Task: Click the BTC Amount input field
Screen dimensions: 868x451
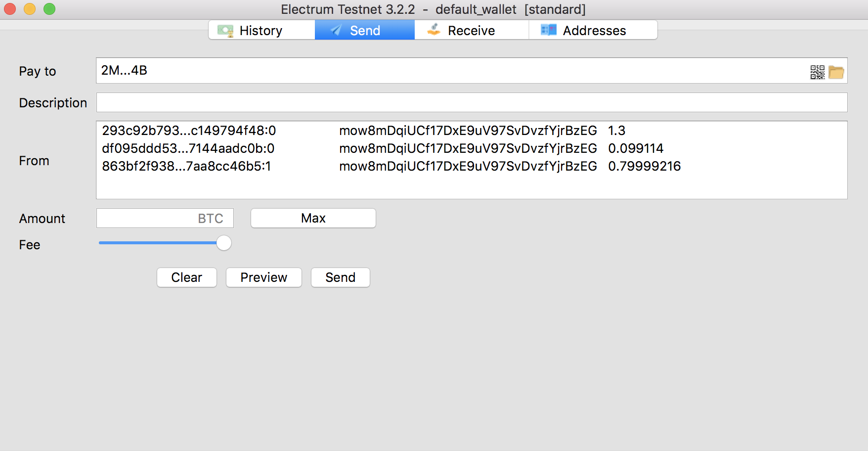Action: [x=148, y=218]
